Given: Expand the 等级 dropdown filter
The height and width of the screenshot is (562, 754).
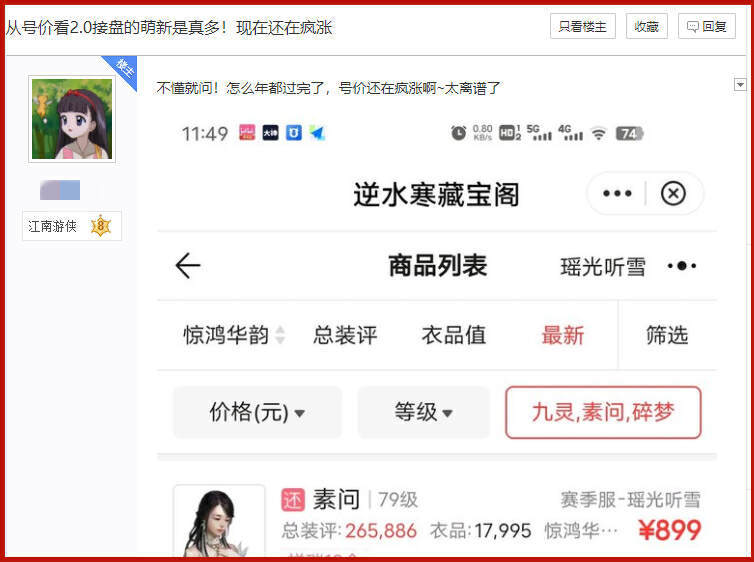Looking at the screenshot, I should pos(423,412).
